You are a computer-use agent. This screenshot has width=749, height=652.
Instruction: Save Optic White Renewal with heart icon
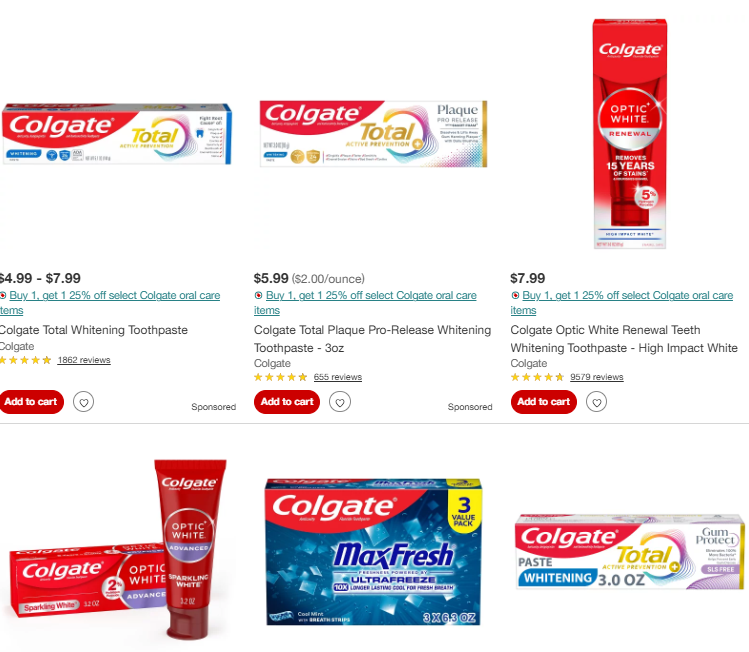[597, 402]
